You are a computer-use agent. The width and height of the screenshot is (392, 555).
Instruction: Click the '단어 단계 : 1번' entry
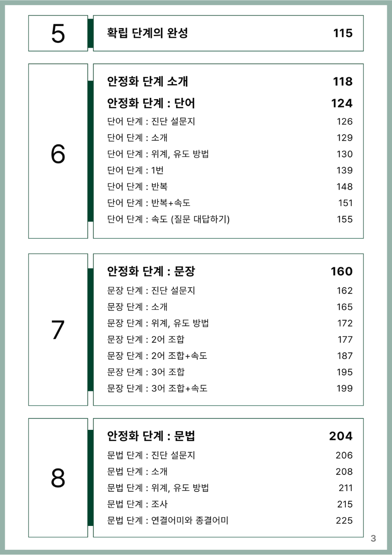(x=136, y=170)
